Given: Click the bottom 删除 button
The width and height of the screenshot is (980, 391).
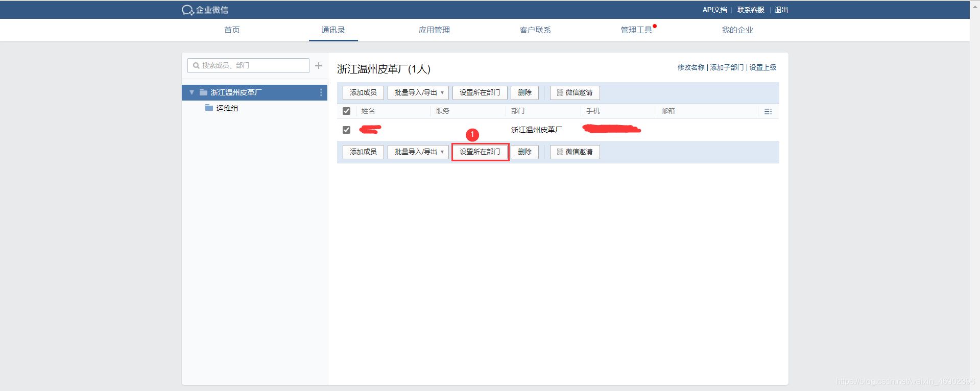Looking at the screenshot, I should click(524, 152).
